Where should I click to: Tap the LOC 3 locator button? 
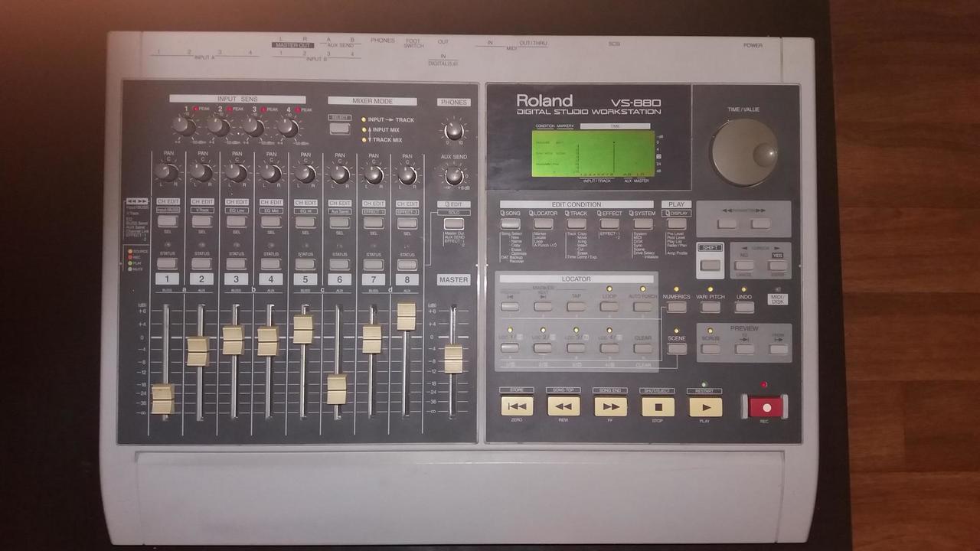[x=577, y=347]
